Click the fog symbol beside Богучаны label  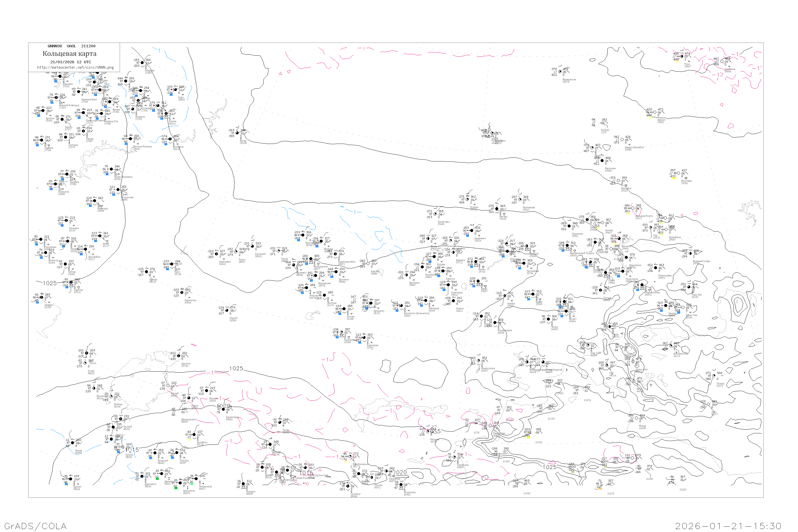point(686,178)
